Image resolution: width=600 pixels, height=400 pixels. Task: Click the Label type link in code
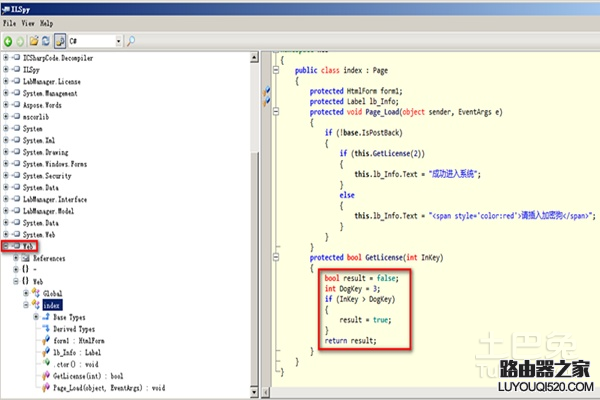click(356, 101)
